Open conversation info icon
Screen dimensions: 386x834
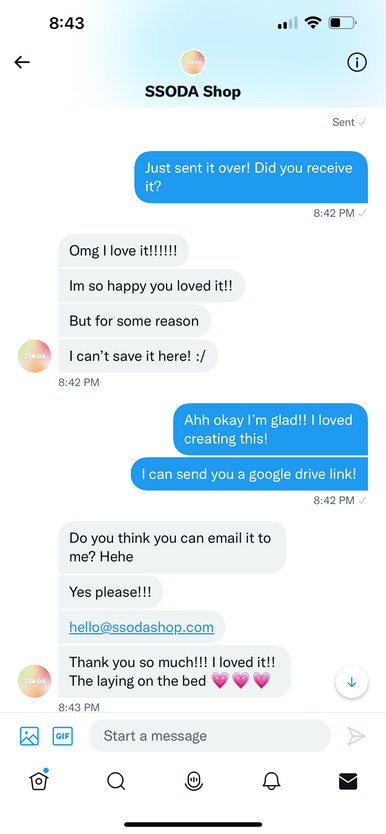click(357, 62)
